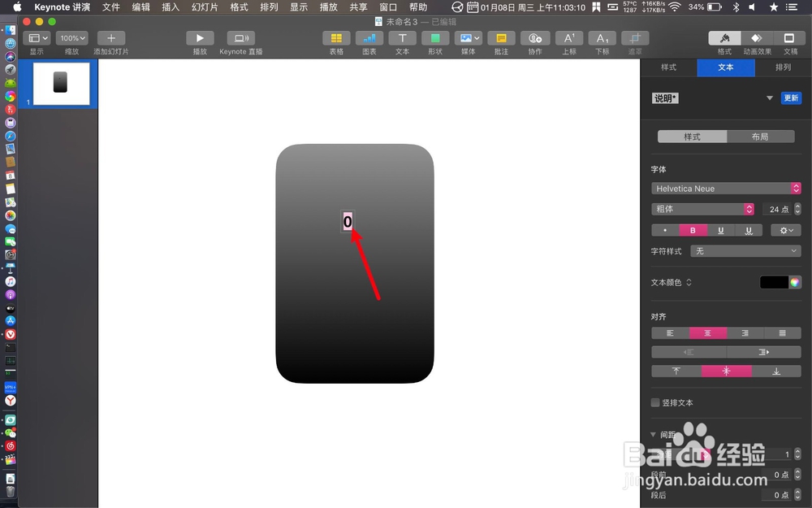Expand the paragraph style dropdown arrow

click(x=770, y=98)
